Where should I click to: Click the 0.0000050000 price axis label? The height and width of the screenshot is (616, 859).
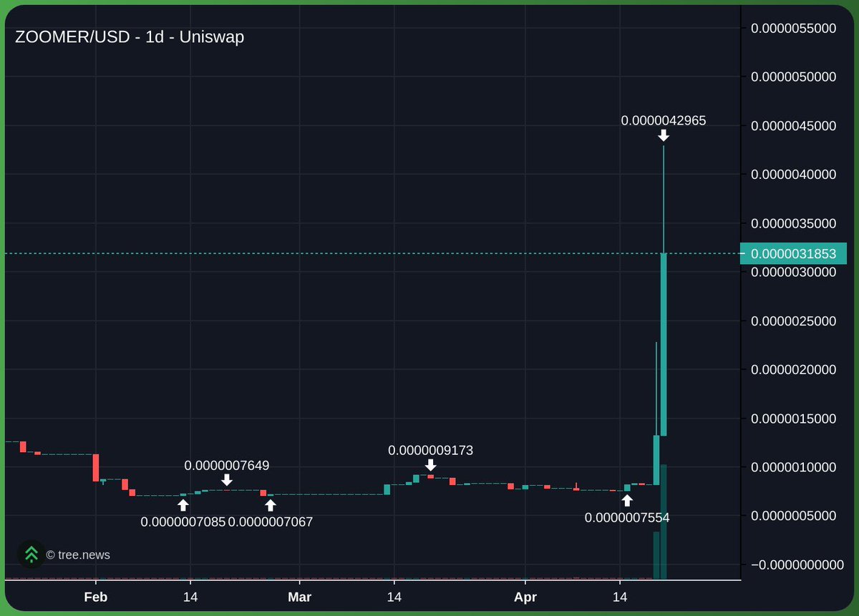793,77
